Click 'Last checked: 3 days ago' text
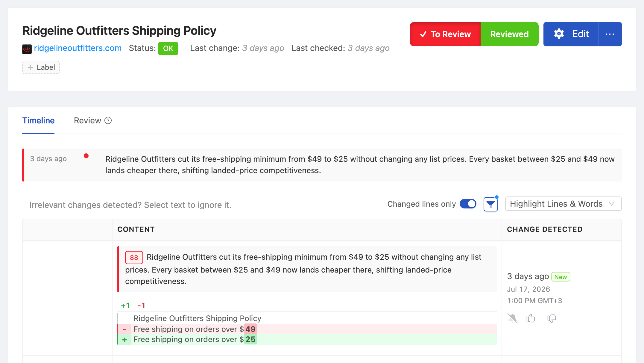The image size is (644, 363). [340, 48]
